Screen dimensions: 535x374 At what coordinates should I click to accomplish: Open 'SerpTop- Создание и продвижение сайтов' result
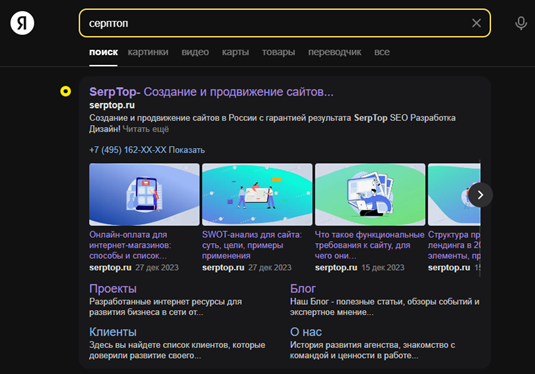tap(211, 92)
